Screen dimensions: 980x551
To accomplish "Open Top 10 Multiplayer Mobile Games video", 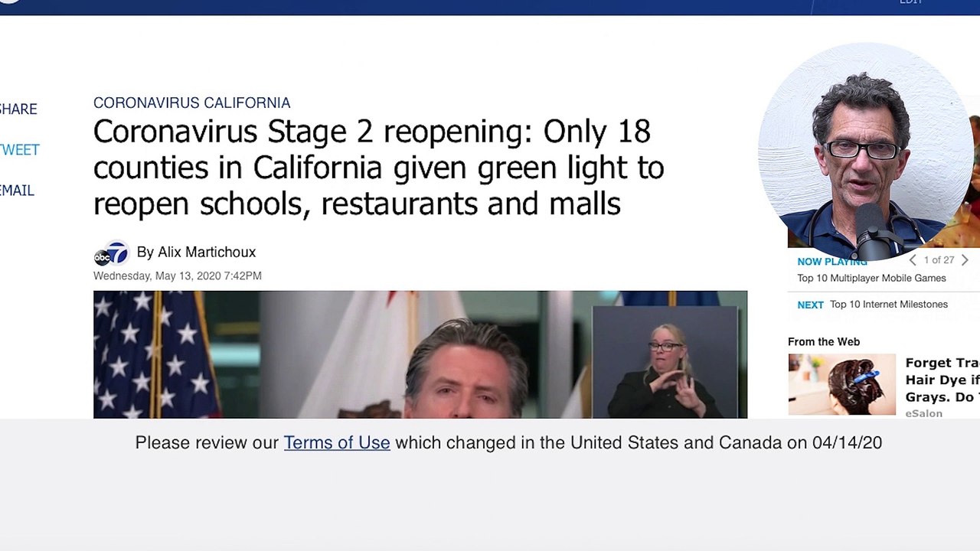I will [871, 278].
